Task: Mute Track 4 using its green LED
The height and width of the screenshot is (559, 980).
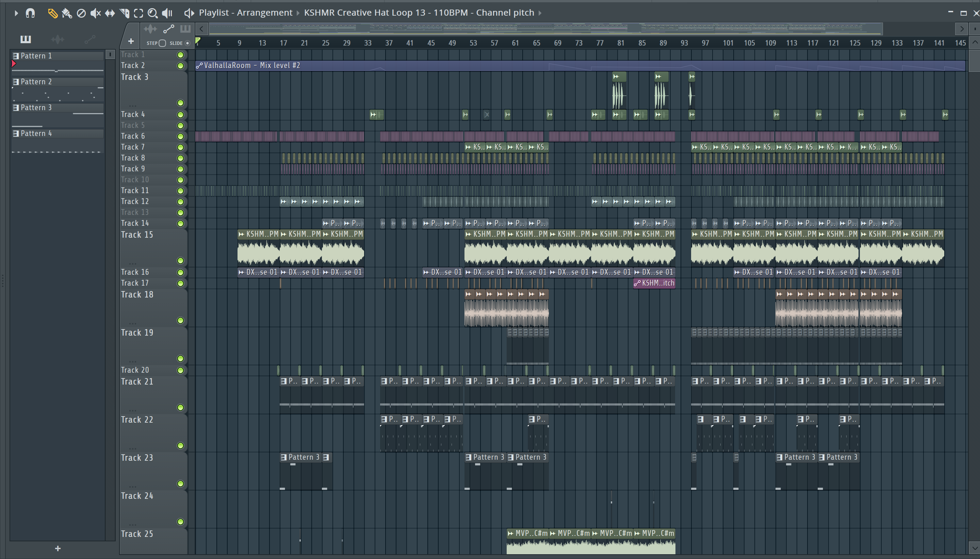Action: 180,114
